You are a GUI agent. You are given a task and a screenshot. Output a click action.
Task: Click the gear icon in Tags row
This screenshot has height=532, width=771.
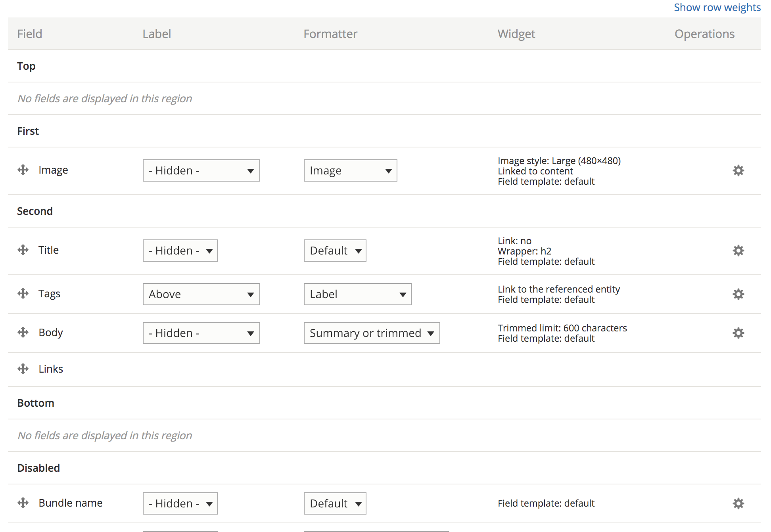tap(738, 295)
